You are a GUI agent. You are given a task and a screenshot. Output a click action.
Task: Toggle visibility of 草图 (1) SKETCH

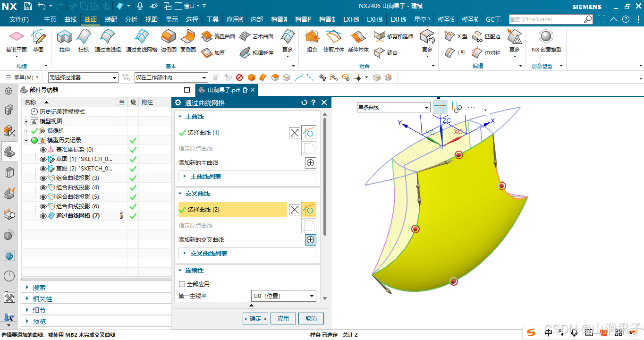point(43,159)
